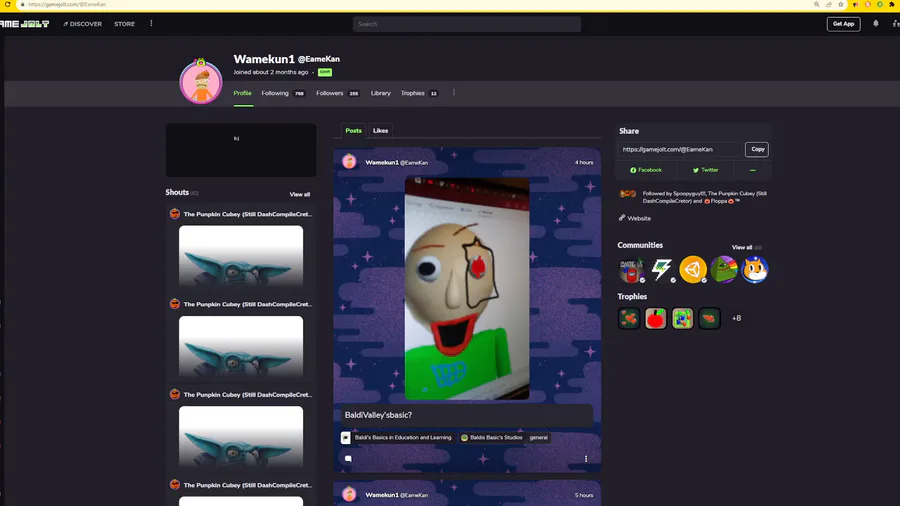Open the Store page

pyautogui.click(x=124, y=24)
